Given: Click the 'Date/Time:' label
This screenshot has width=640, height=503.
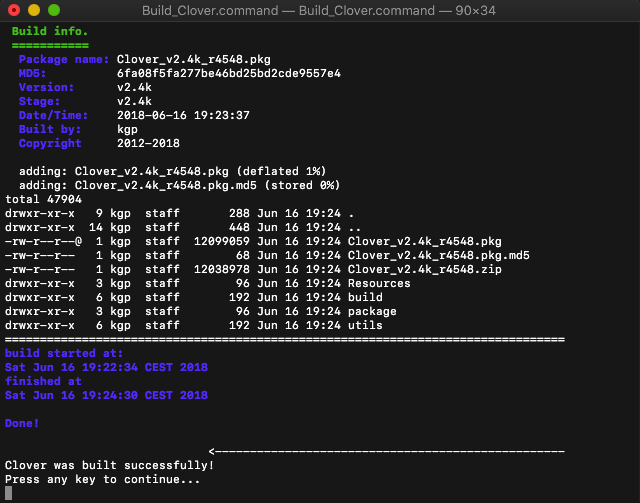Looking at the screenshot, I should point(53,116).
